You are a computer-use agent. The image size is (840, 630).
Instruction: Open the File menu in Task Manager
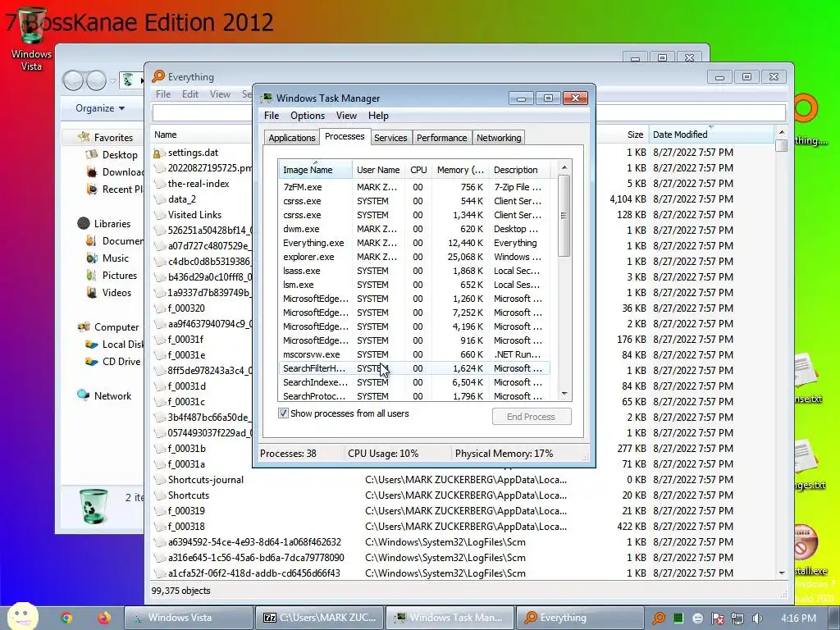(x=272, y=116)
